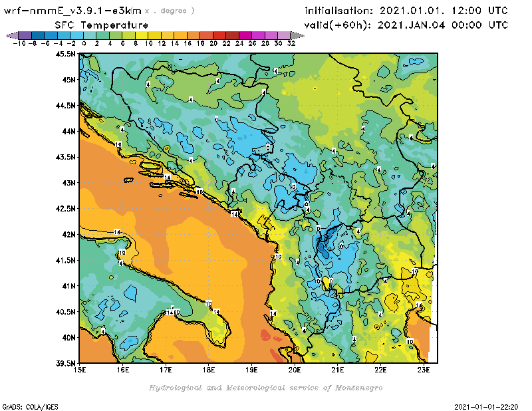Click the pale purple swatch between 30 and 32
532x411 pixels.
tap(284, 35)
